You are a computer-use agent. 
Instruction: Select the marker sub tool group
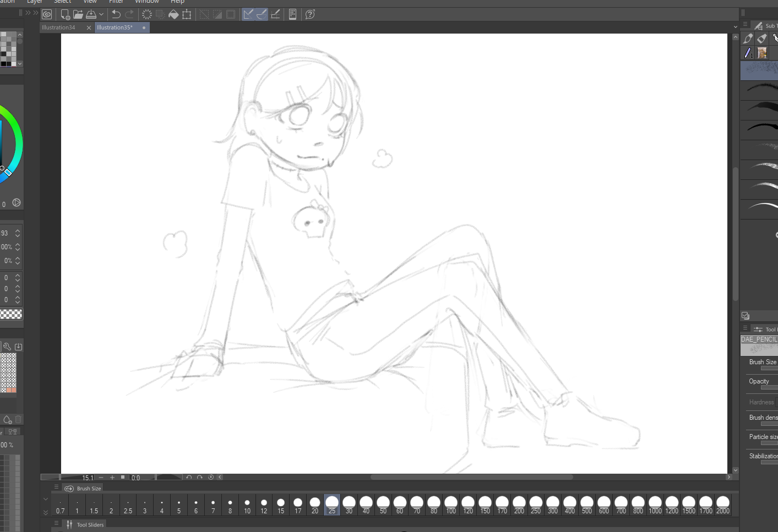tap(762, 39)
